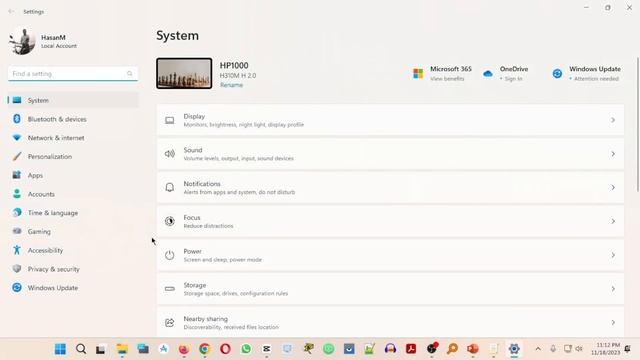Click Rename link under HP1000
The height and width of the screenshot is (360, 640).
coord(231,85)
